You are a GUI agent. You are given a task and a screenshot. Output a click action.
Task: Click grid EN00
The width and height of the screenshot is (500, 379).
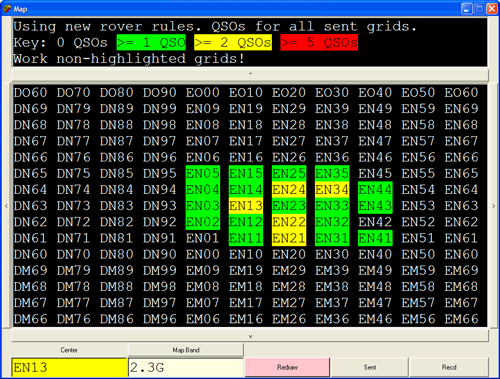click(203, 254)
